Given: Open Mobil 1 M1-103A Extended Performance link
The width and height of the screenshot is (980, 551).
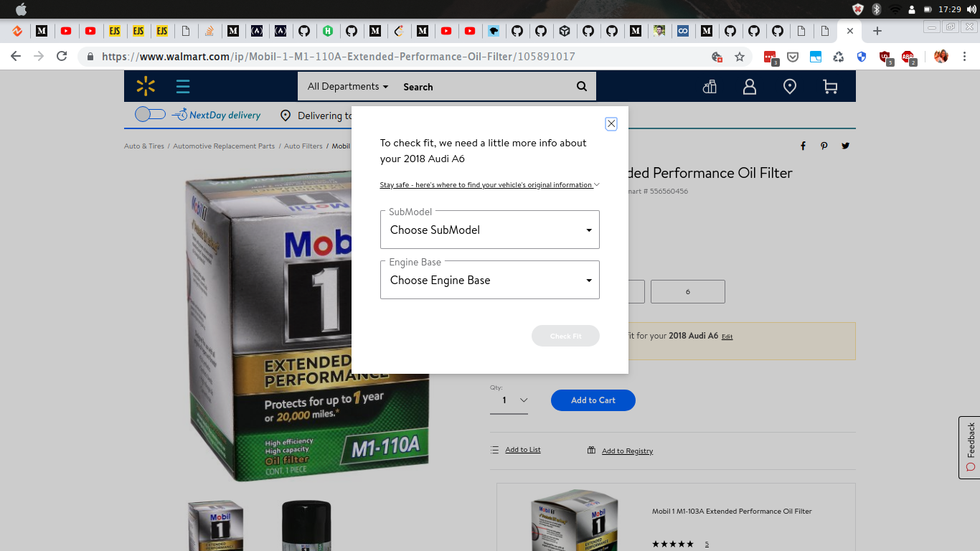Looking at the screenshot, I should [x=732, y=512].
